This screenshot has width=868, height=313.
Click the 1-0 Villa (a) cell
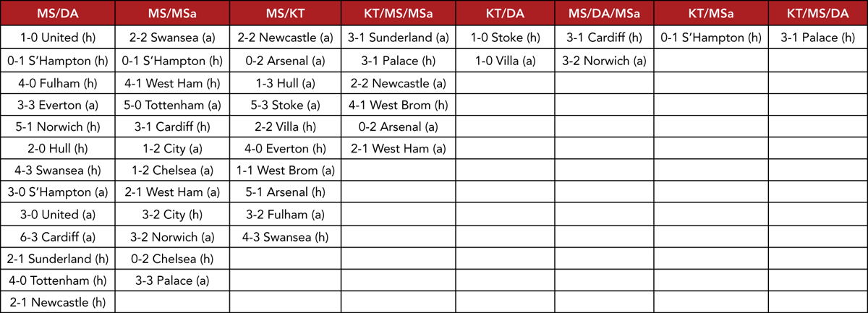pos(505,60)
